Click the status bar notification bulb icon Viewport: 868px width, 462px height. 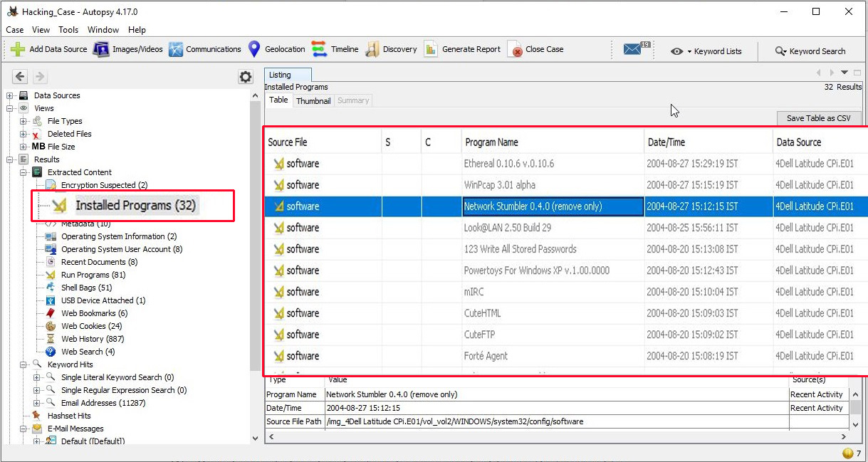(x=847, y=453)
